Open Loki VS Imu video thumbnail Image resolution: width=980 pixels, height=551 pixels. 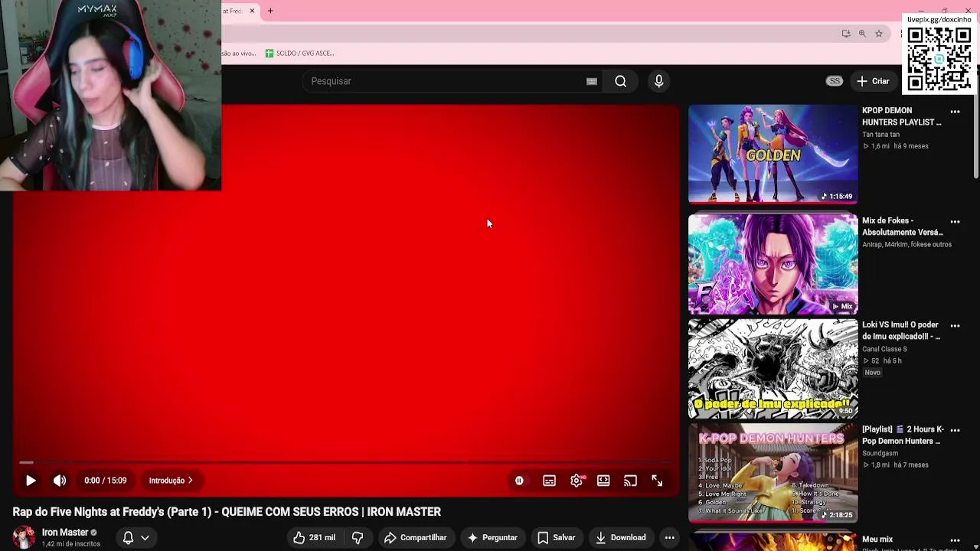coord(773,369)
